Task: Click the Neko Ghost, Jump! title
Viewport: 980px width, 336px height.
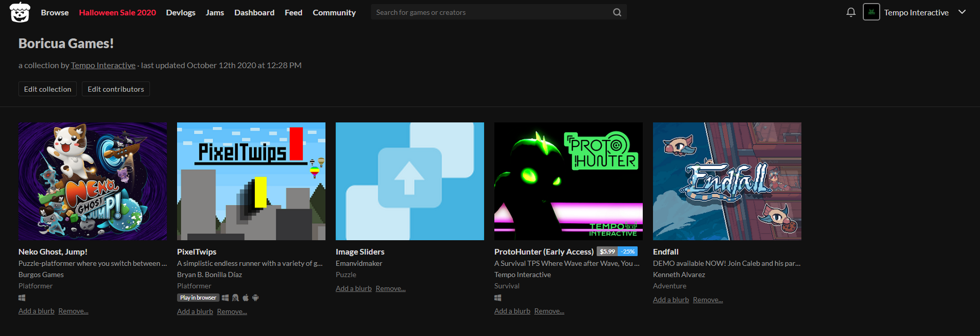Action: [x=53, y=252]
